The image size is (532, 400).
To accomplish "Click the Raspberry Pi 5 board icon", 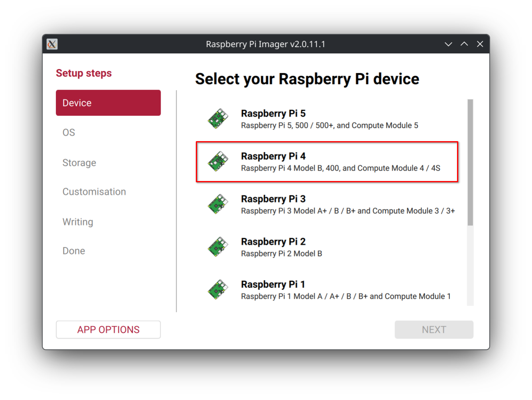I will click(x=218, y=119).
